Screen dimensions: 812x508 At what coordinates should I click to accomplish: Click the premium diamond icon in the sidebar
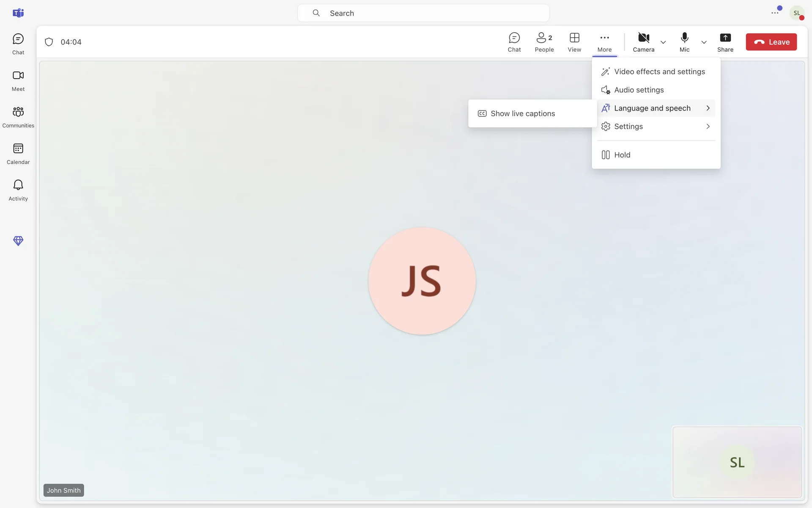(18, 241)
